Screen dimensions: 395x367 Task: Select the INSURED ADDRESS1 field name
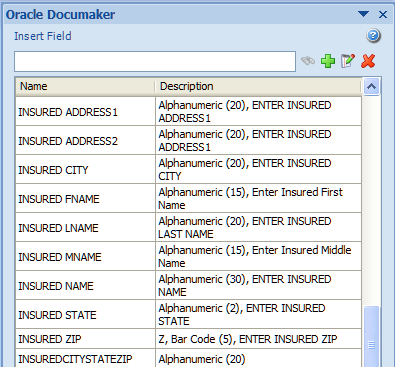[x=68, y=112]
